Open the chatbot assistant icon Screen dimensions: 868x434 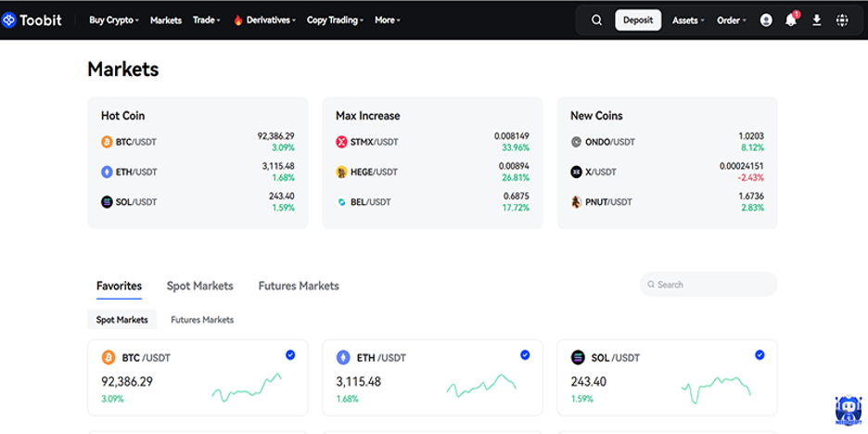[x=848, y=409]
